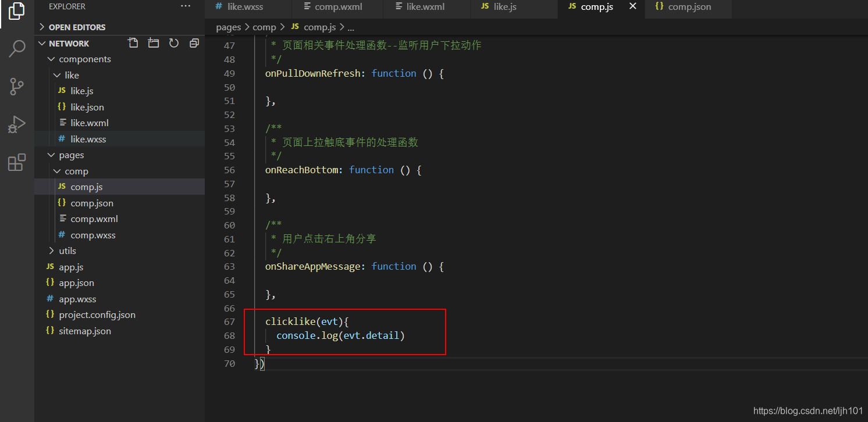Open like.wxss in the file tree
This screenshot has width=868, height=422.
point(119,139)
